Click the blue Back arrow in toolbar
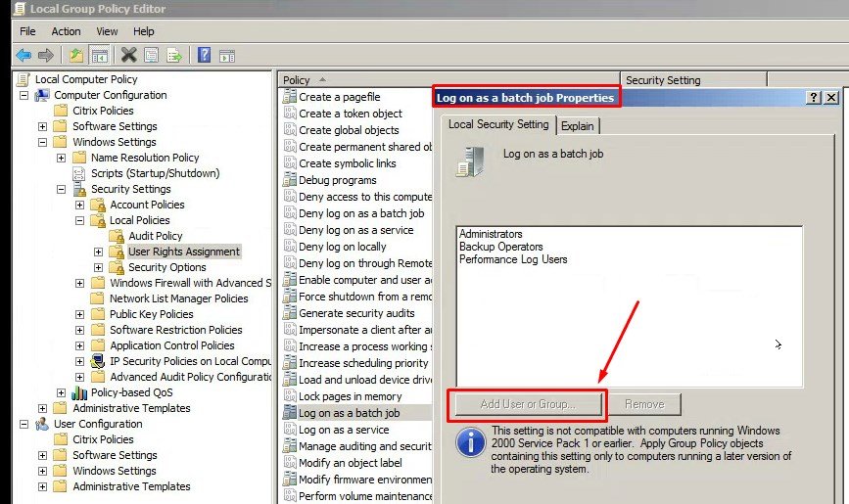The height and width of the screenshot is (504, 849). 24,55
